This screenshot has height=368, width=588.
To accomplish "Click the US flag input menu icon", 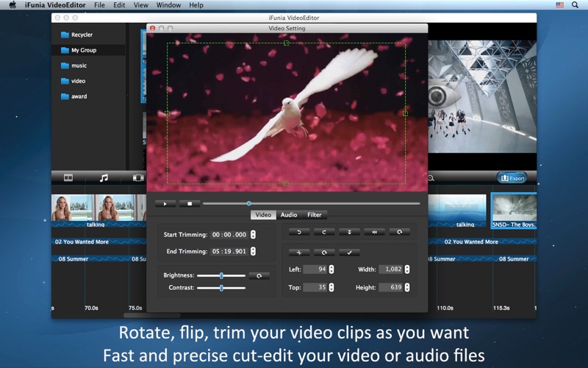I will [x=559, y=5].
